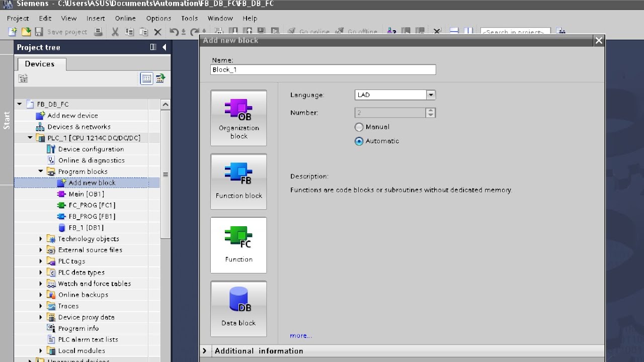Select the Function FC button

(238, 245)
